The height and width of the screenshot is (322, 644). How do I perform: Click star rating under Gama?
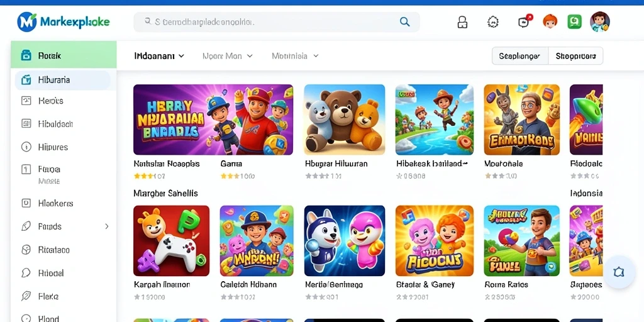[237, 176]
